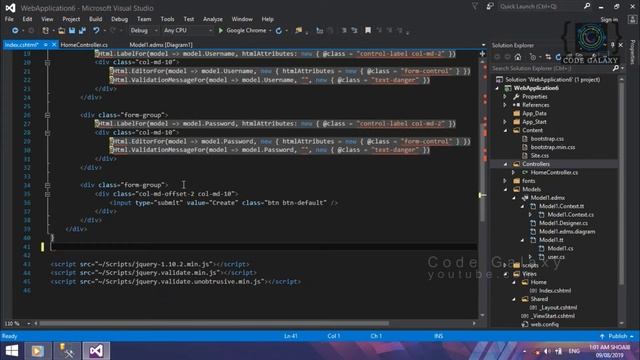Toggle pin on Index.cshtml tab
This screenshot has height=360, width=640.
point(46,45)
